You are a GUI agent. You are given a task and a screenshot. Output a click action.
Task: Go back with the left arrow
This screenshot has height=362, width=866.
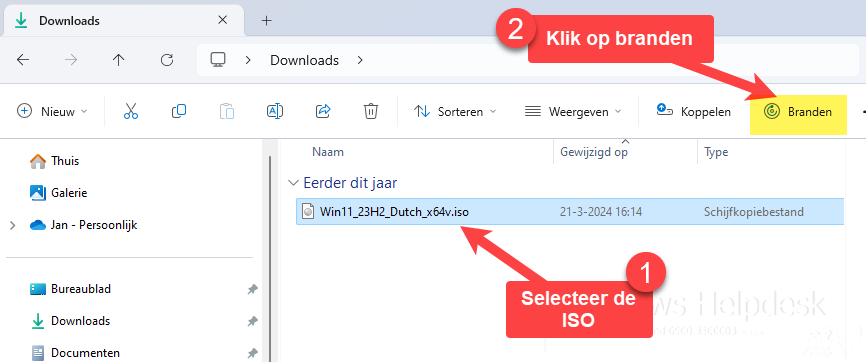click(23, 60)
